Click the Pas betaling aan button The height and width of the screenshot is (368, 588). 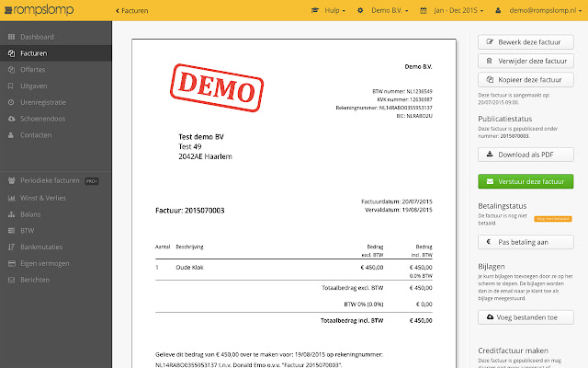(526, 242)
